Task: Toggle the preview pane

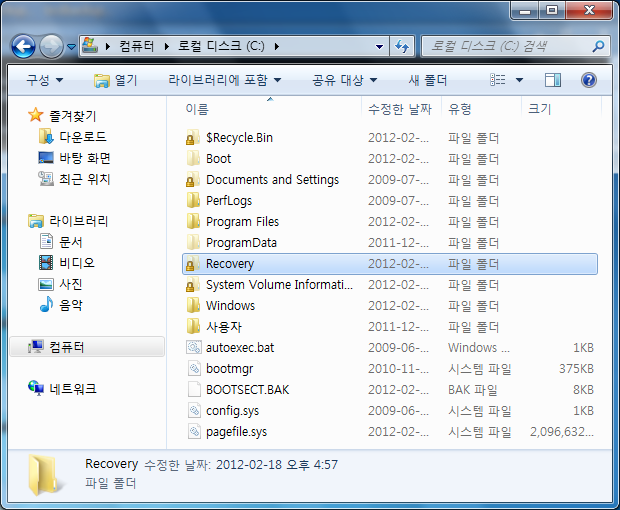Action: click(x=552, y=80)
